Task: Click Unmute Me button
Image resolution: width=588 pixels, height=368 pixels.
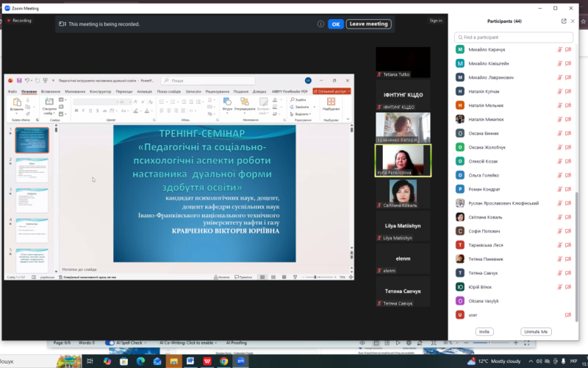Action: (x=536, y=332)
